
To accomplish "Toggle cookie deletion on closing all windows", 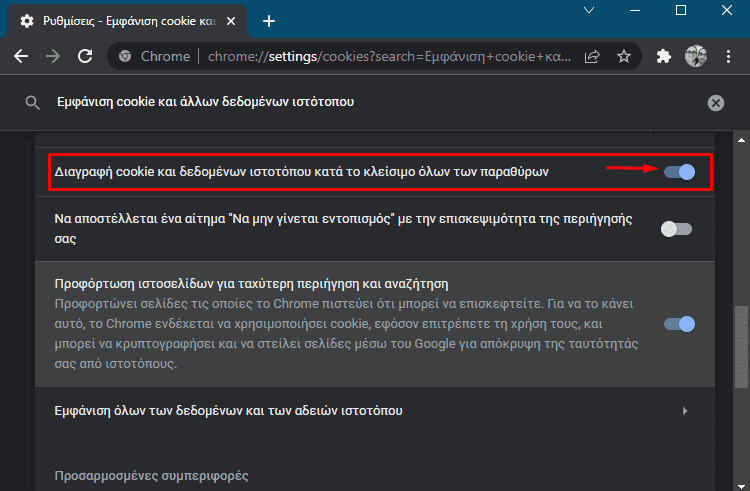I will pos(679,172).
